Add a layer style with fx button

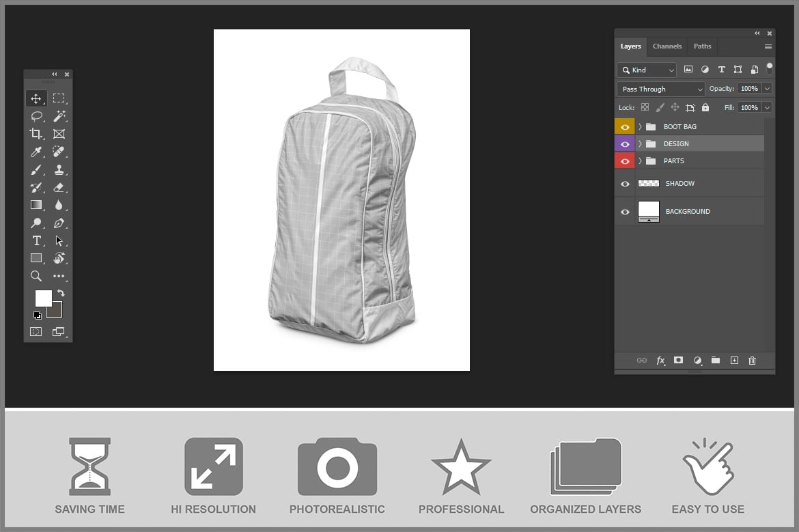[660, 361]
